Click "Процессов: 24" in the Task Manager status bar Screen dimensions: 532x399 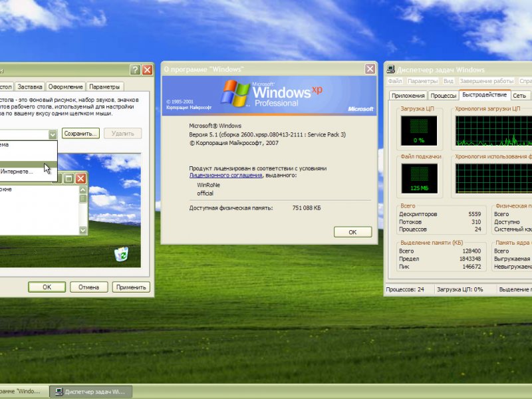pos(405,289)
